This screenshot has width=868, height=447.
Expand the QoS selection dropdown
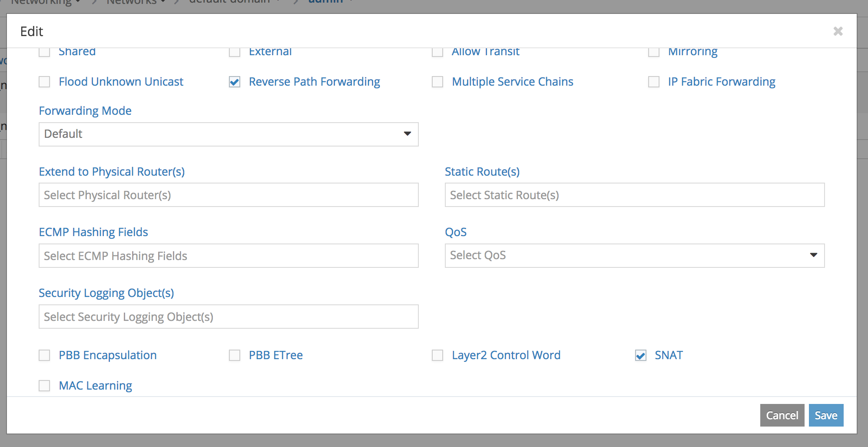[x=634, y=256]
